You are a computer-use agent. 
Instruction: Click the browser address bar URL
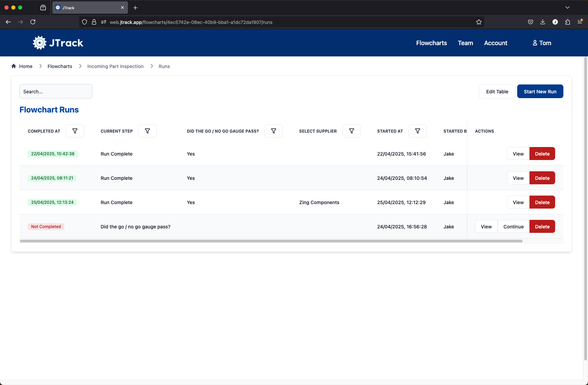[x=191, y=22]
